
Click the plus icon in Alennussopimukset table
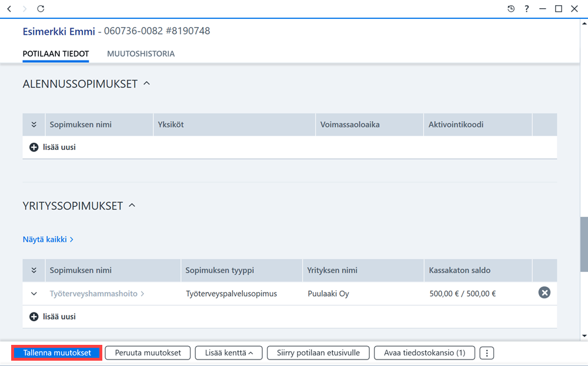[34, 147]
